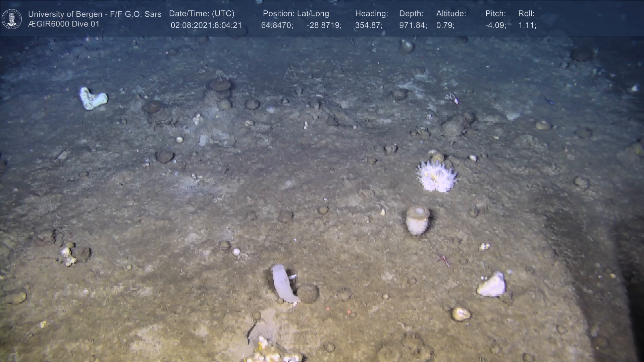Click the Pitch value -4.09
644x362 pixels.
pos(495,25)
